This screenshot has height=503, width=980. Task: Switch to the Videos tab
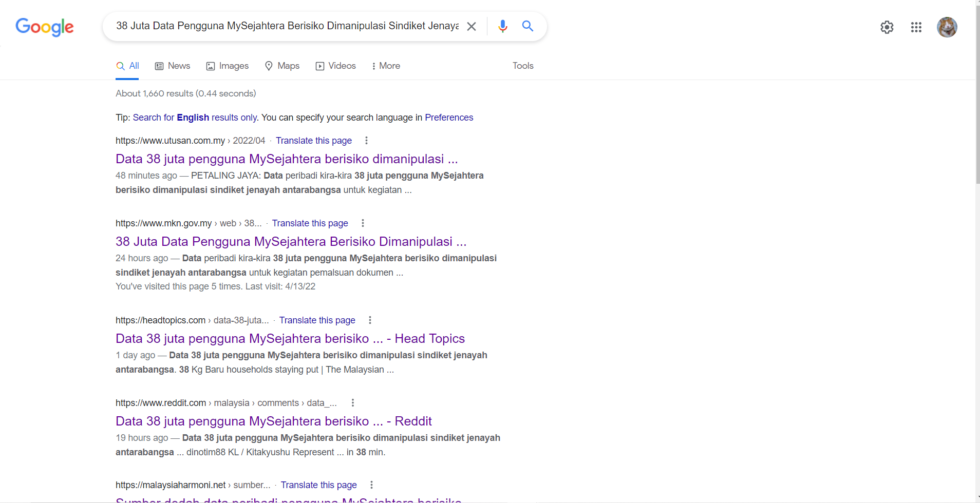coord(336,66)
